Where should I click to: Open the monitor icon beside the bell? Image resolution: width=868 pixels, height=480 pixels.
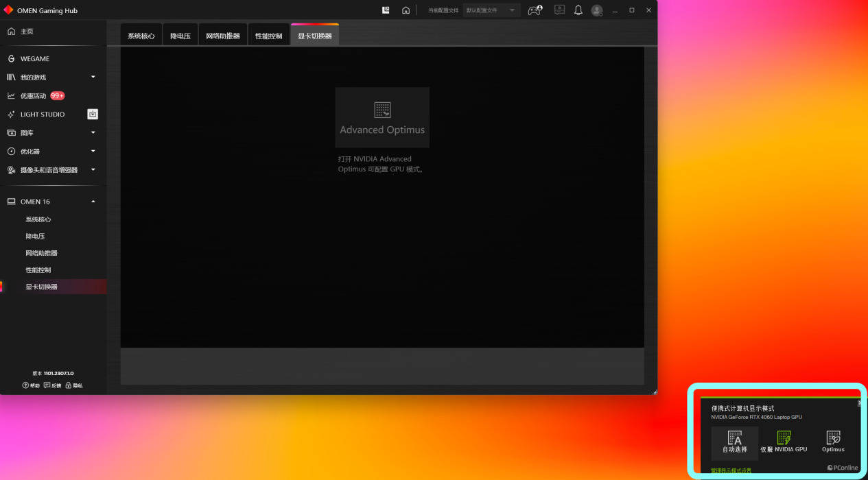click(x=559, y=10)
